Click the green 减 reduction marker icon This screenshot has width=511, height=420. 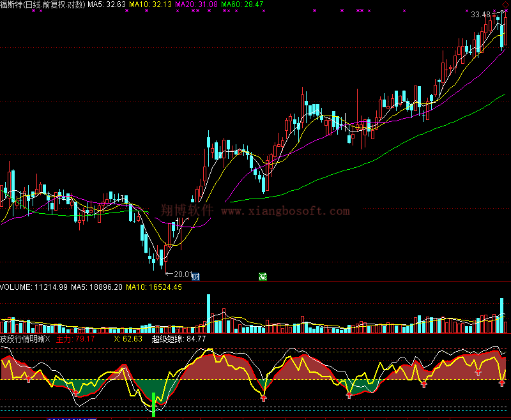tap(263, 276)
